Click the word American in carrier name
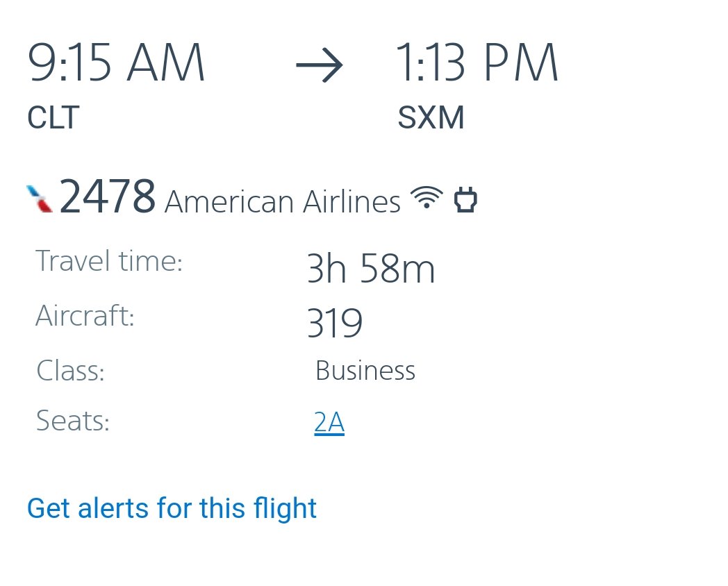Screen dimensions: 728x586 pos(229,203)
